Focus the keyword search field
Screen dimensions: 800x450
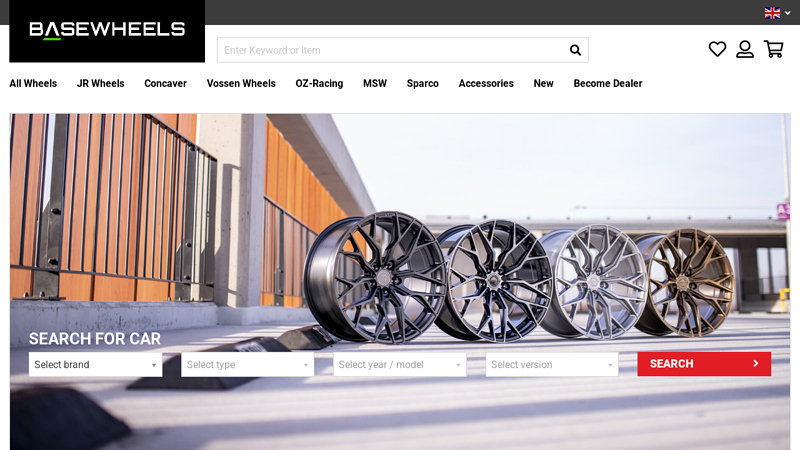tap(403, 50)
